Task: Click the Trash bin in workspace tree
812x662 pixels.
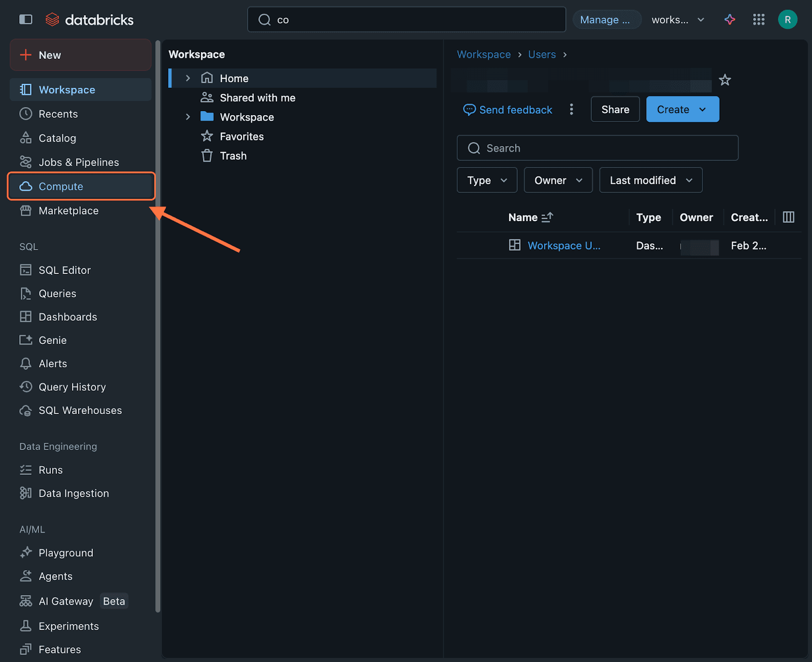Action: (x=233, y=156)
